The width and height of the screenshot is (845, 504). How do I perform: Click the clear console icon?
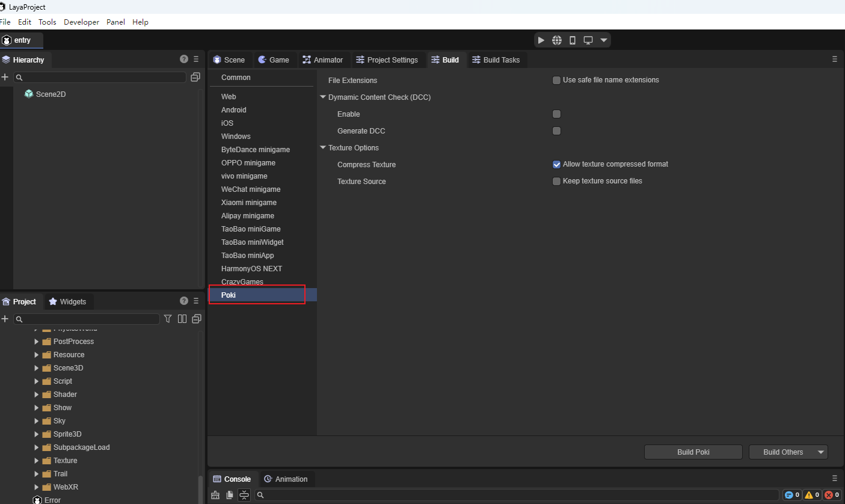(215, 495)
